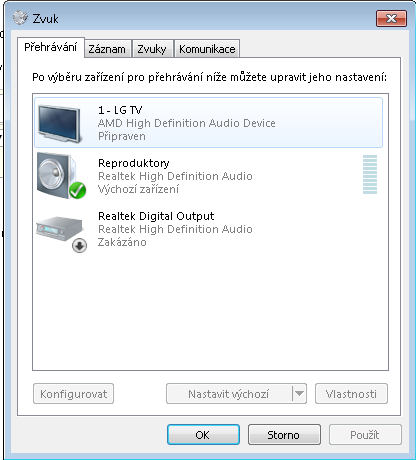The width and height of the screenshot is (416, 460).
Task: Switch to the Komunikace tab
Action: pos(207,49)
